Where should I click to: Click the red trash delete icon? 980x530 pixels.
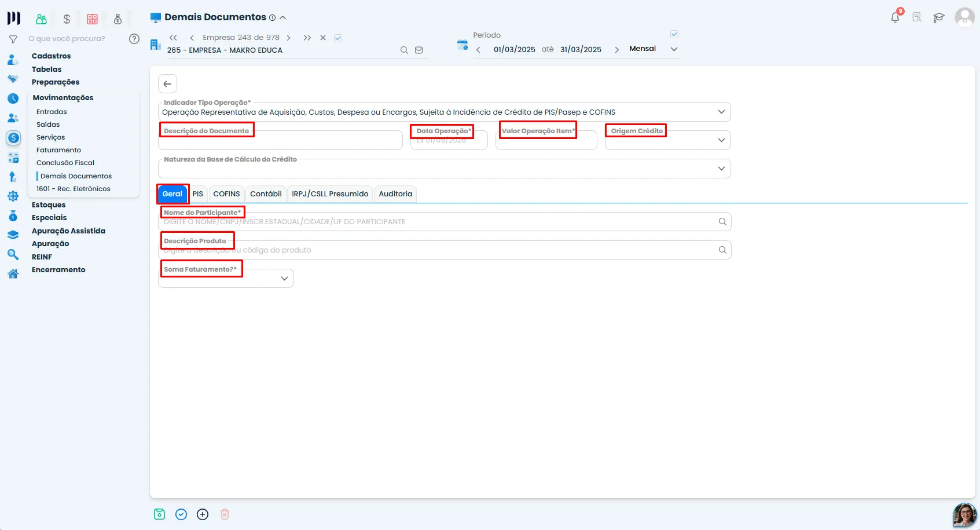[x=225, y=514]
